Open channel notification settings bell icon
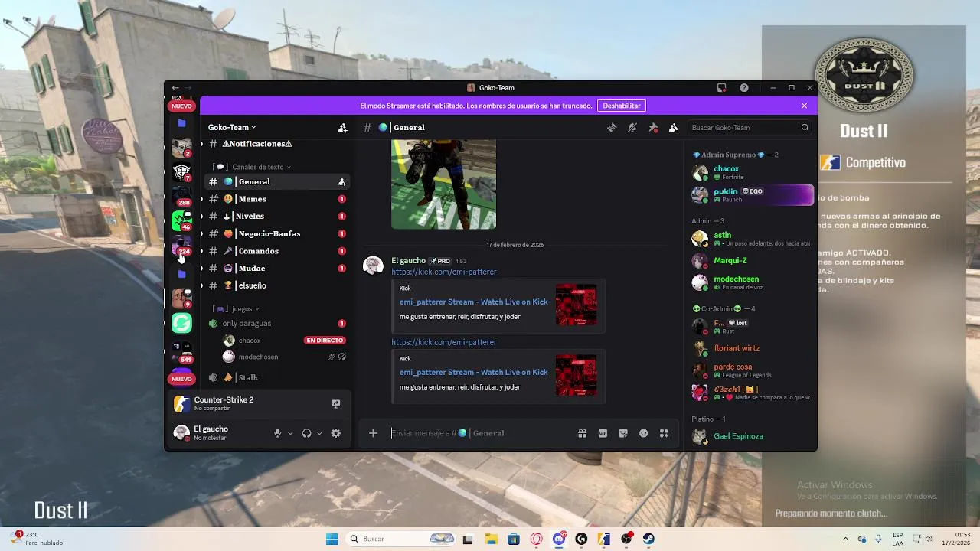 [x=632, y=128]
